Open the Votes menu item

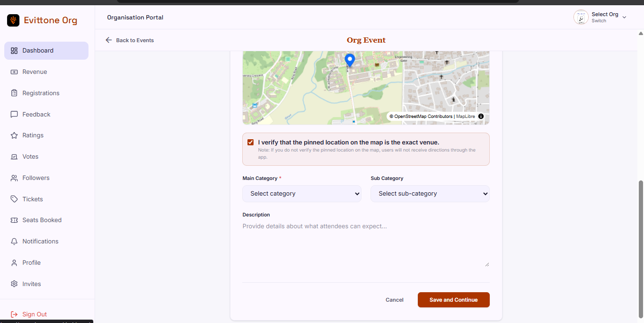[x=46, y=157]
